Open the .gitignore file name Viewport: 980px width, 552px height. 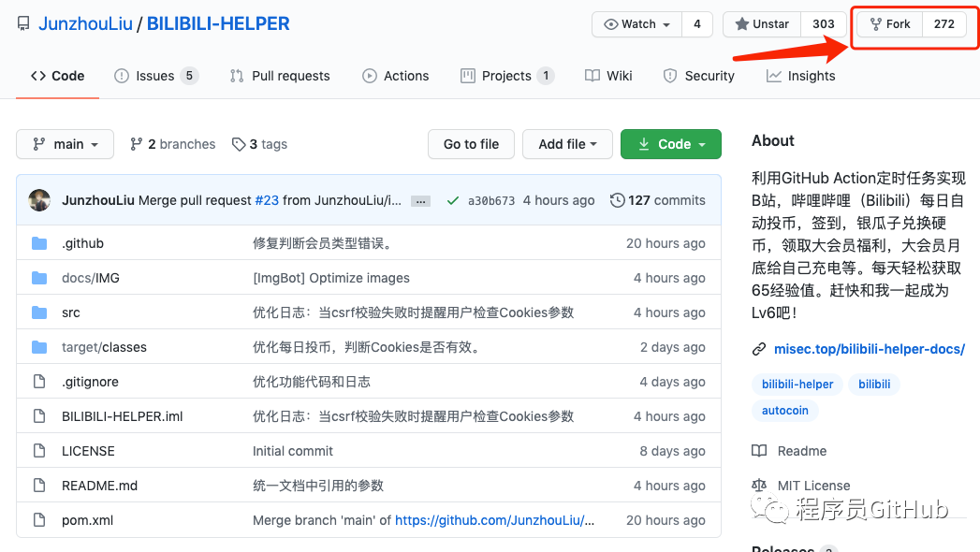pos(90,382)
